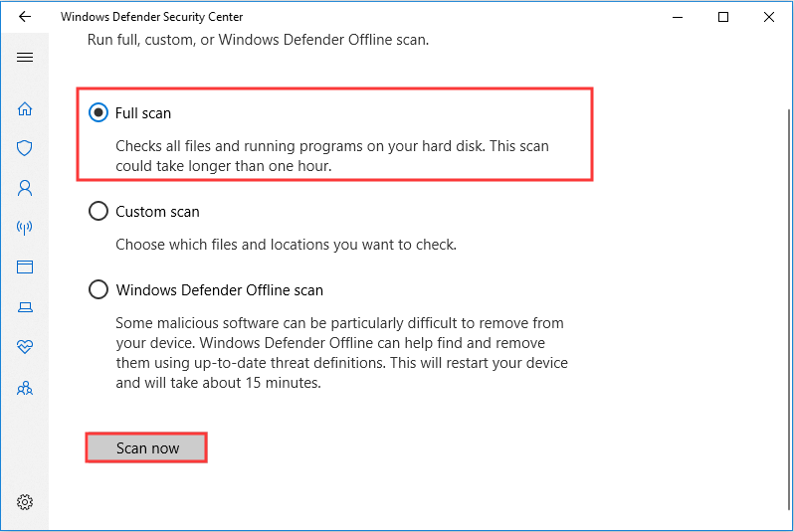The image size is (794, 532).
Task: Open Family options icon
Action: click(x=25, y=388)
